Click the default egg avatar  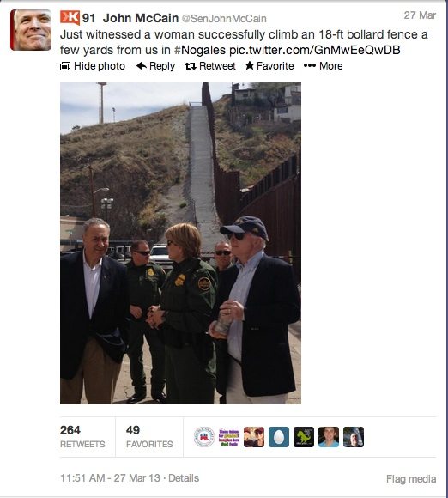[279, 437]
